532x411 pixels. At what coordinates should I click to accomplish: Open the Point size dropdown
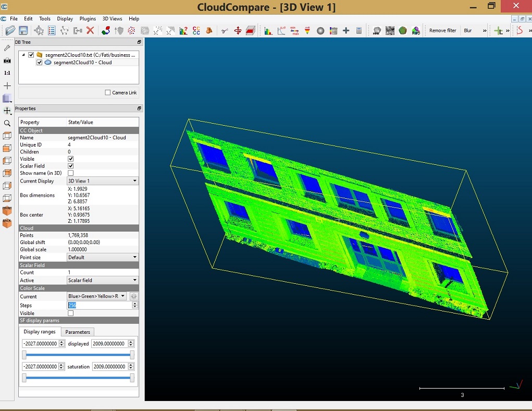click(x=103, y=257)
